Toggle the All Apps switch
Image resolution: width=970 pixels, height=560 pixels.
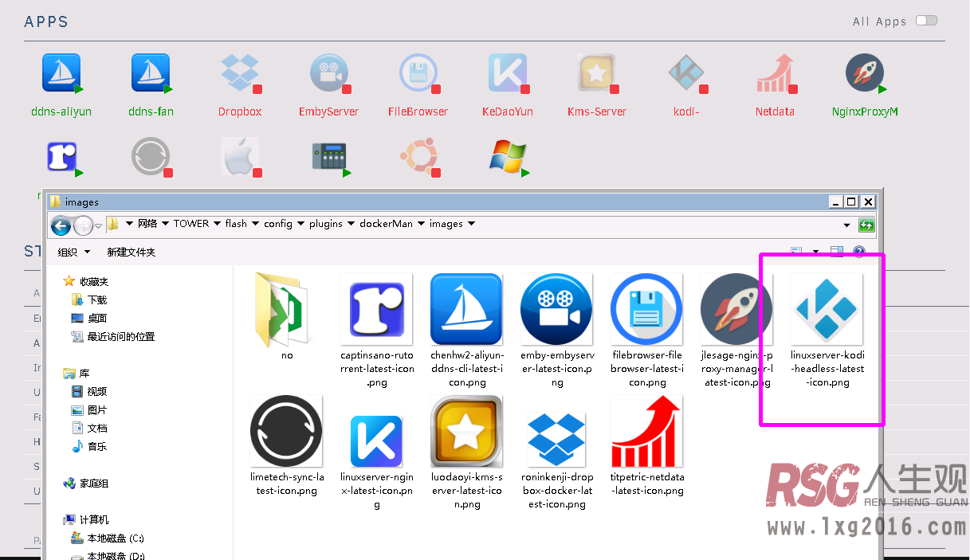click(926, 21)
